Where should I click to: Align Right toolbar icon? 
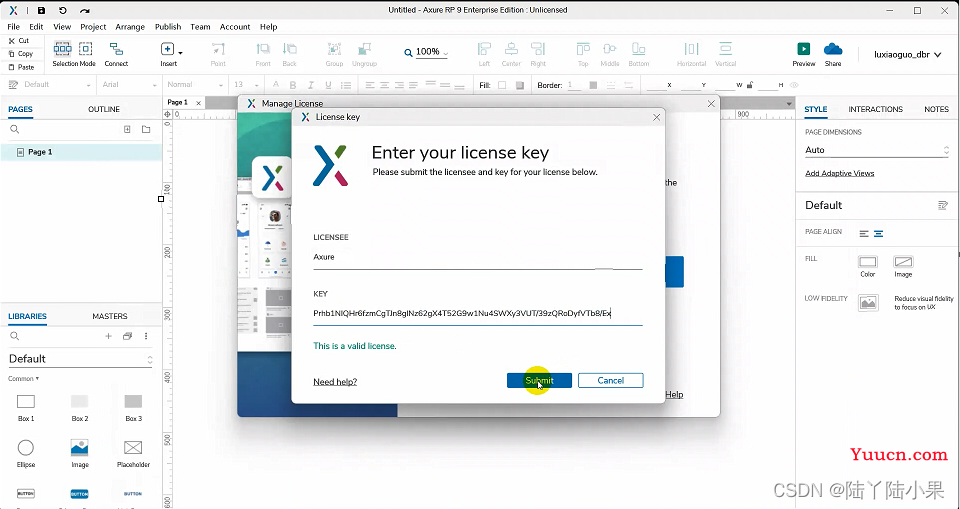tap(538, 49)
